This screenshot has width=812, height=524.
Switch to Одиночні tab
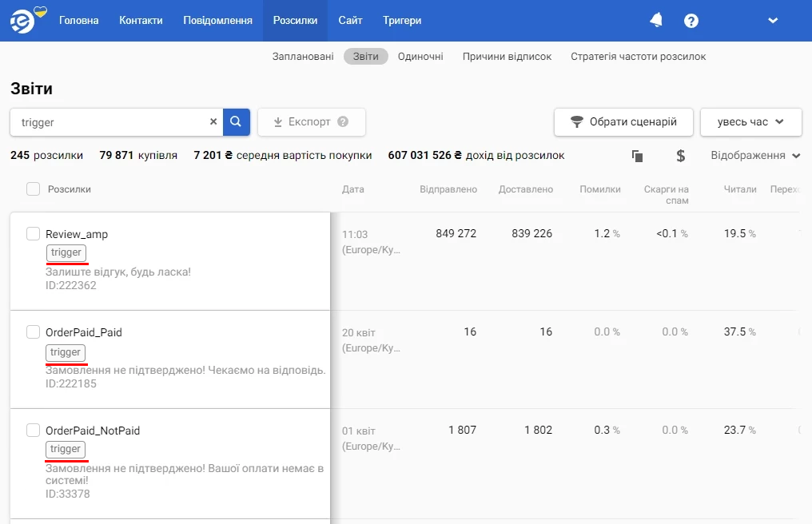420,57
